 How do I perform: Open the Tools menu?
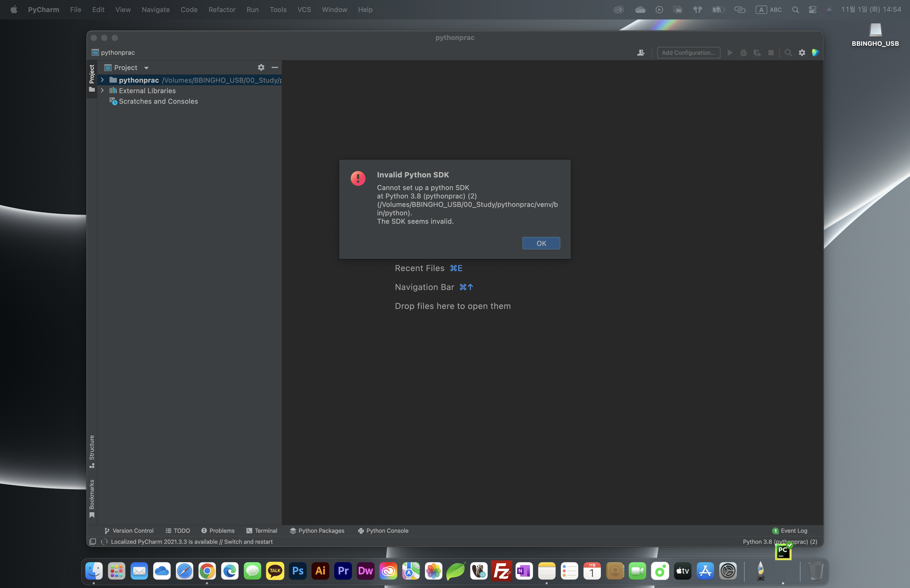[x=278, y=9]
